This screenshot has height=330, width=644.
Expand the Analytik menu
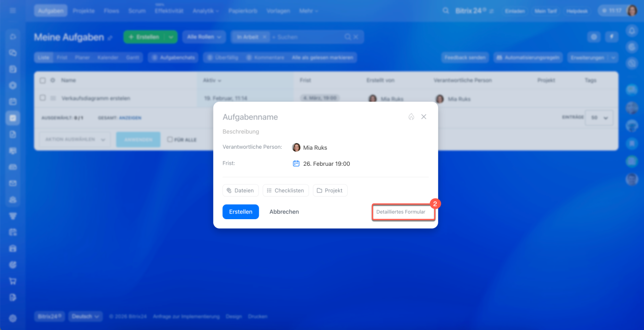206,11
